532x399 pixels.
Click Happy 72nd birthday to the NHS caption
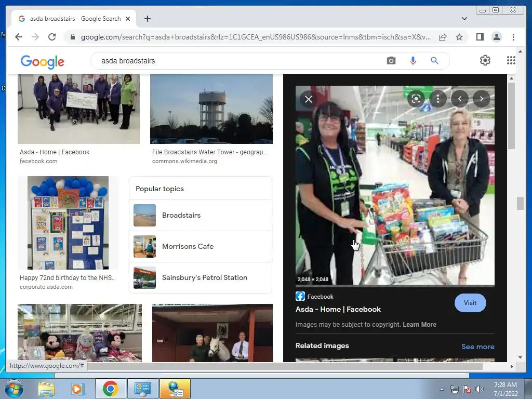(68, 278)
